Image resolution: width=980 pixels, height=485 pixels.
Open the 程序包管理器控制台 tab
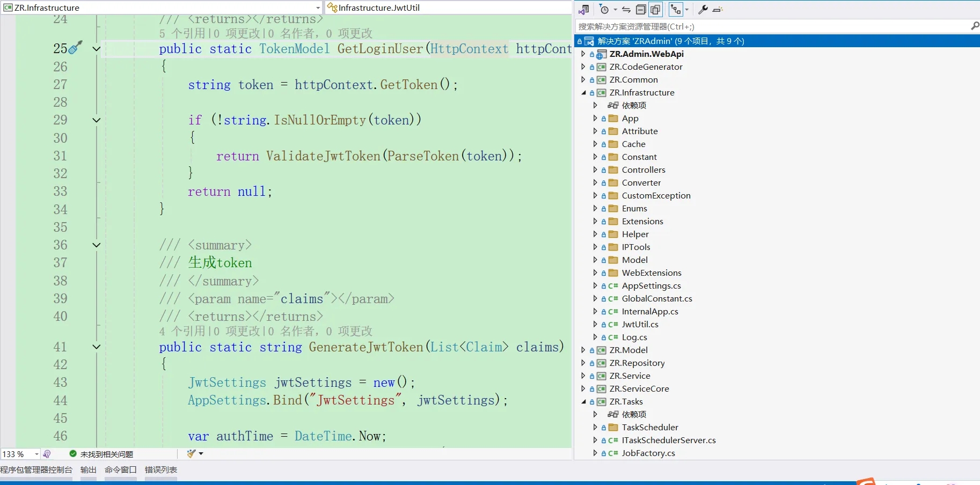point(36,469)
